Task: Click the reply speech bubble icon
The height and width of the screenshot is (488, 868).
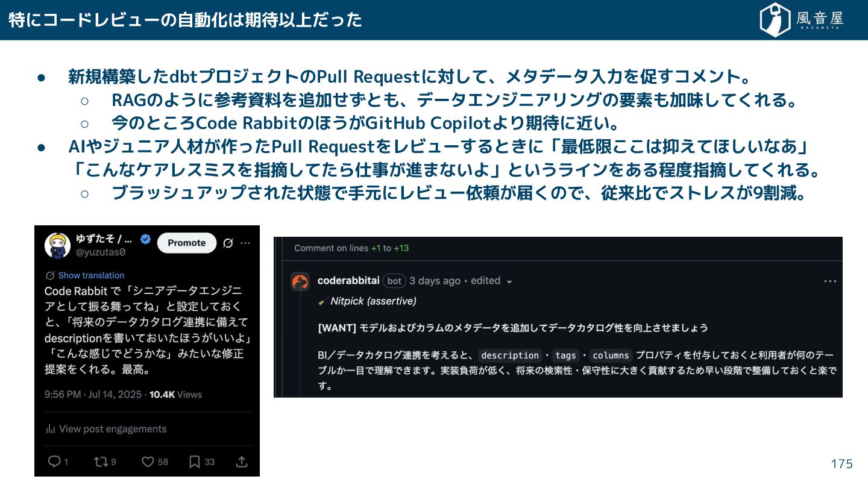Action: (x=54, y=461)
